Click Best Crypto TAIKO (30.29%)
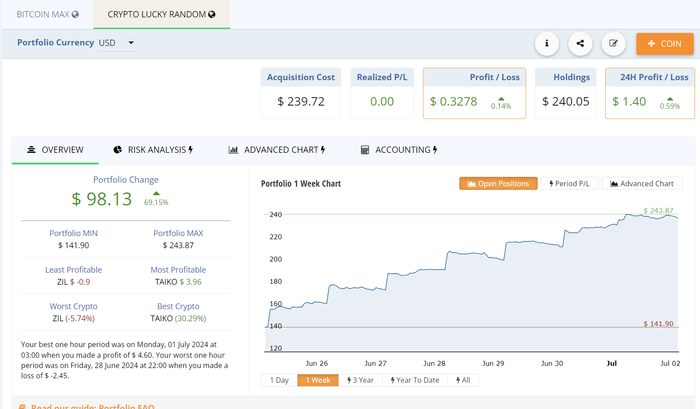 (x=178, y=318)
